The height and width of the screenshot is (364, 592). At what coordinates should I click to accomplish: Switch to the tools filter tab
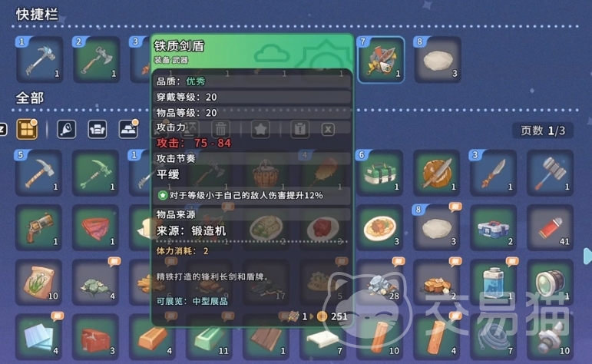coord(67,130)
